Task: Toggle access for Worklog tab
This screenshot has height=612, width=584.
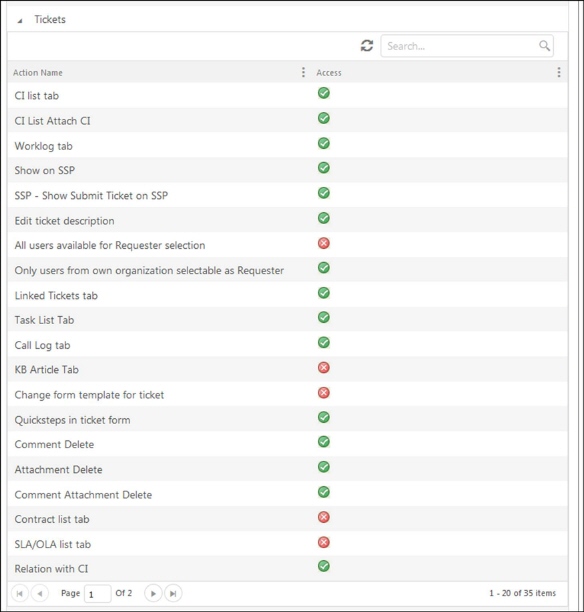Action: [x=324, y=143]
